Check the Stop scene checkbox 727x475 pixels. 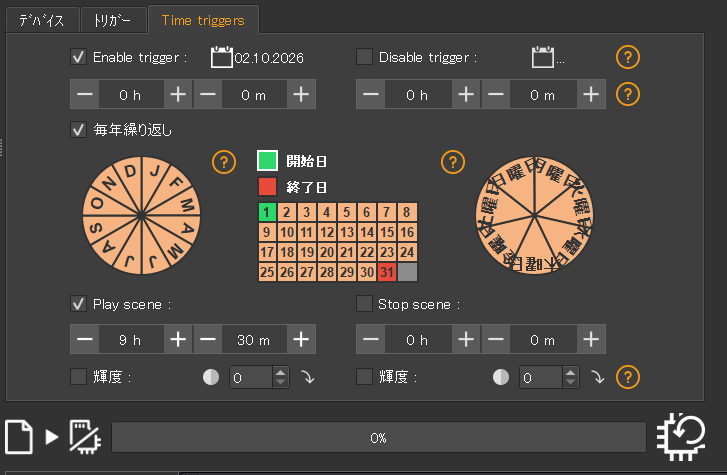pos(365,304)
